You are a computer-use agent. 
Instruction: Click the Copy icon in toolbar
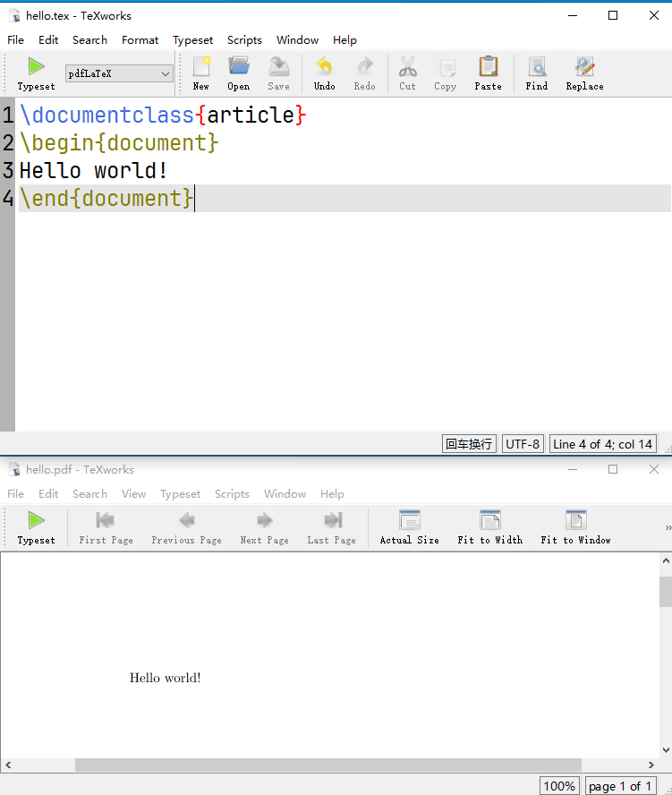point(446,74)
